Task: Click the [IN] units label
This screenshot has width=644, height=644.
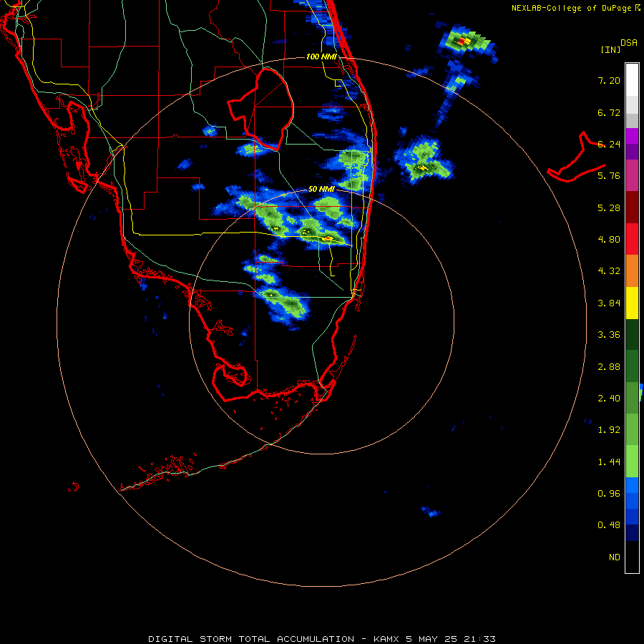Action: 610,49
